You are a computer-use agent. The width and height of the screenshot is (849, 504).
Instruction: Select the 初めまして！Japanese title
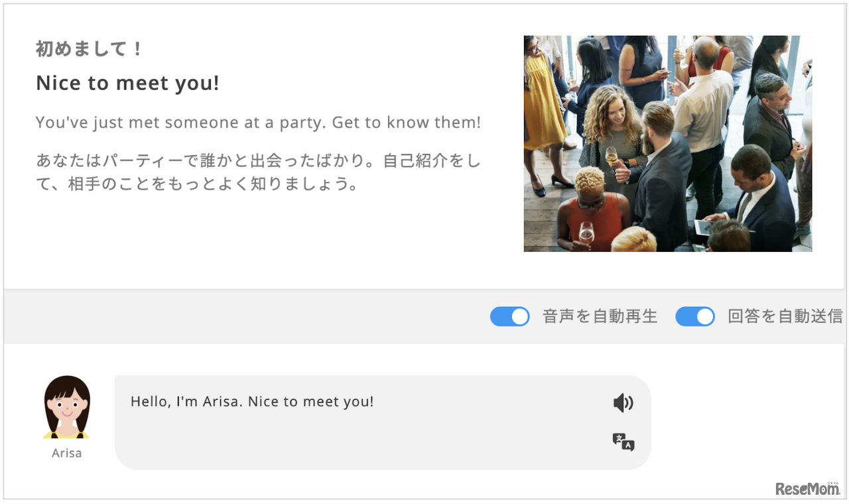click(87, 48)
